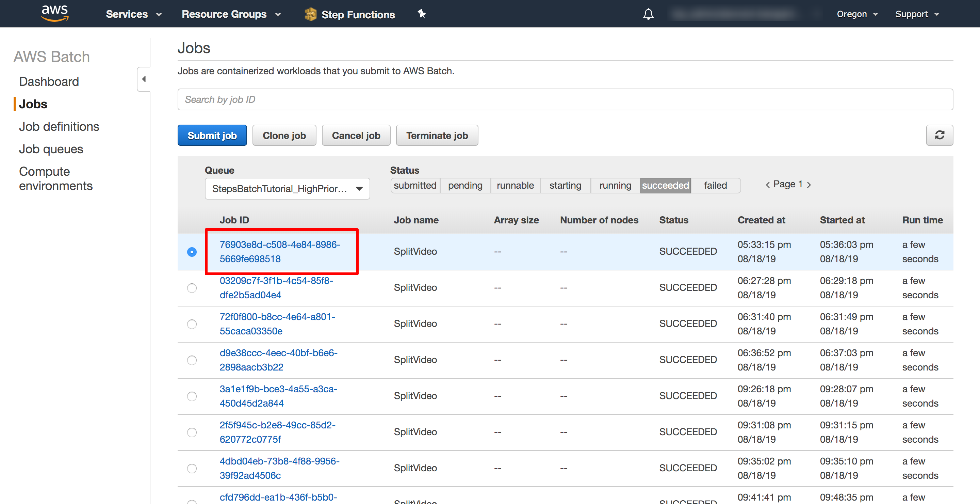Click the Search by job ID field

[565, 99]
